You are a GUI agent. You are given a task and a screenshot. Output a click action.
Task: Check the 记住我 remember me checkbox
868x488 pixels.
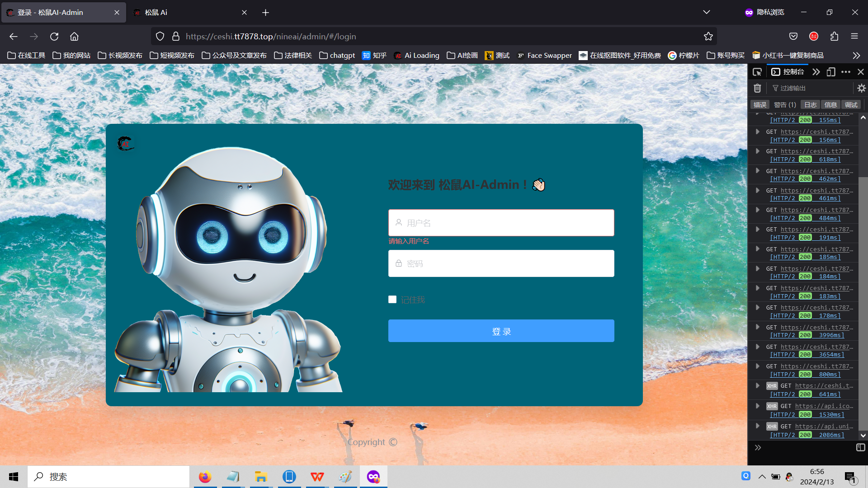click(x=392, y=300)
